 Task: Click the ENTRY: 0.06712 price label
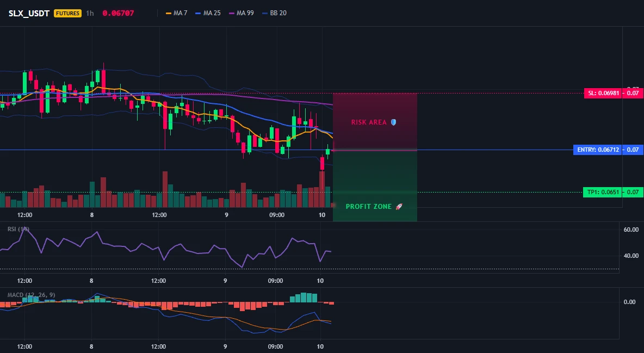(598, 150)
